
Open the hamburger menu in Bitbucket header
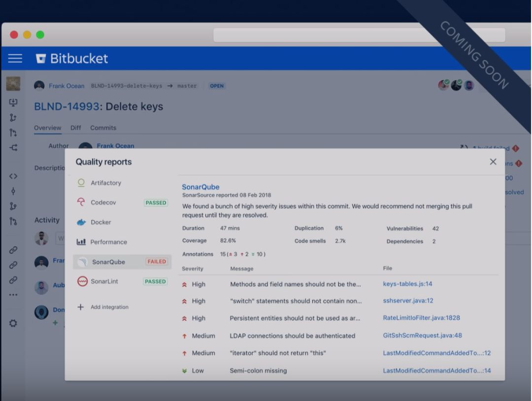tap(15, 58)
